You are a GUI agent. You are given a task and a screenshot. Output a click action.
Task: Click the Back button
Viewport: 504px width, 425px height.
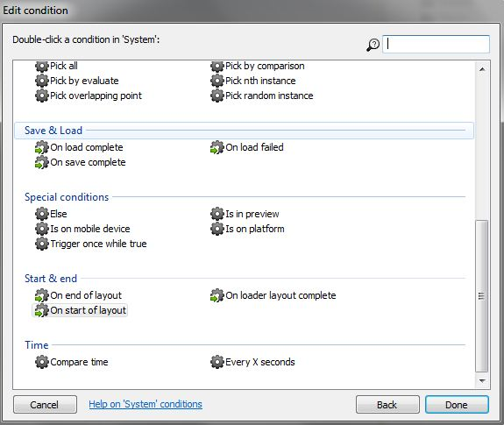point(387,405)
